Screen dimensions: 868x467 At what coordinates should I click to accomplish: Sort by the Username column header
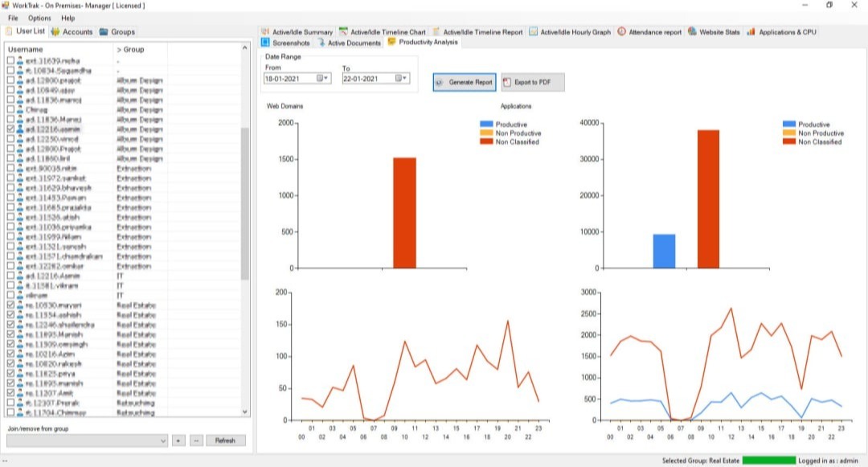point(26,49)
